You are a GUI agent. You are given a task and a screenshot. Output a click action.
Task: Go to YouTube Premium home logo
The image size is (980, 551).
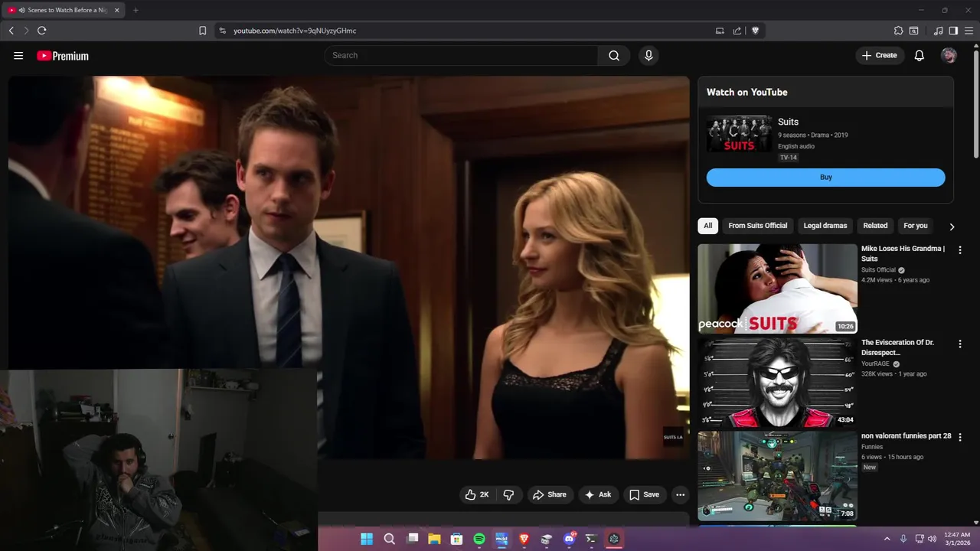tap(63, 56)
